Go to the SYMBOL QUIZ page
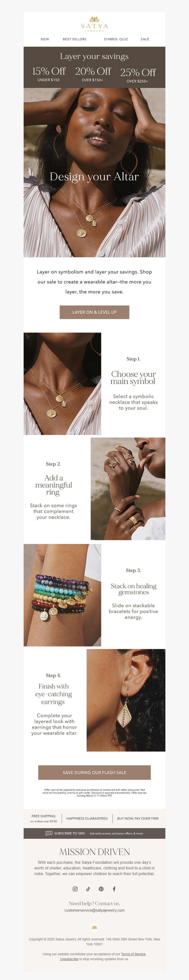189x980 pixels. [x=116, y=39]
